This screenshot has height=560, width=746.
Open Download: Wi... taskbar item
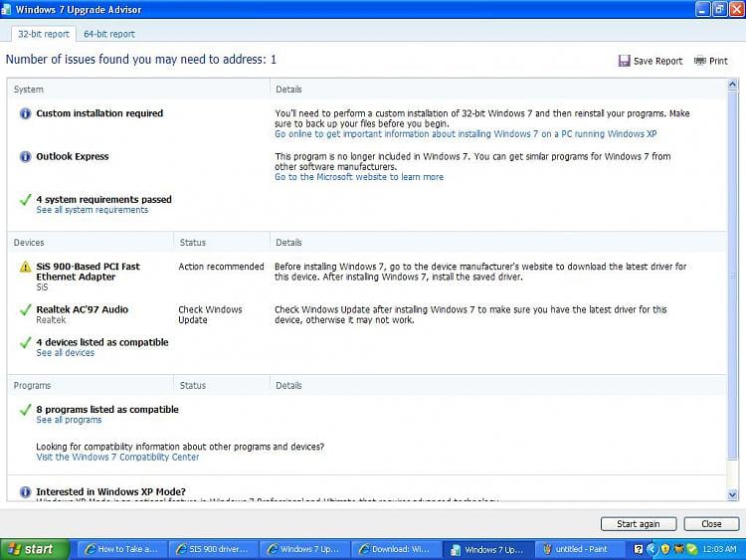pyautogui.click(x=395, y=549)
